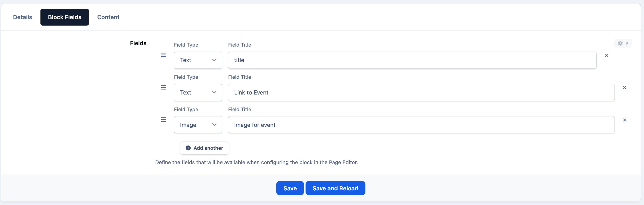The height and width of the screenshot is (205, 644).
Task: Click the Fields section label
Action: tap(138, 43)
